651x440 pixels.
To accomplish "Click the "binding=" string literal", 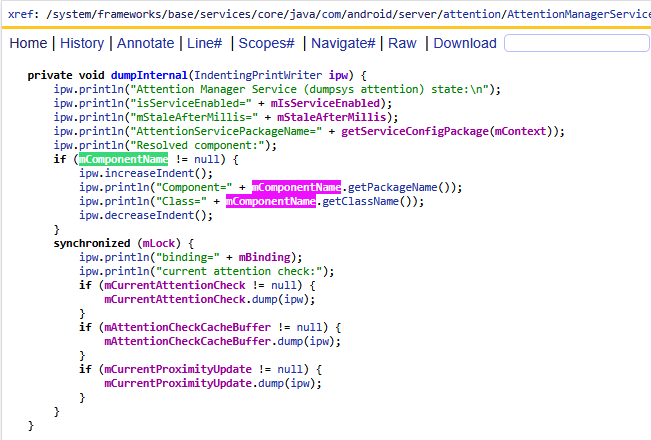I will click(x=188, y=257).
